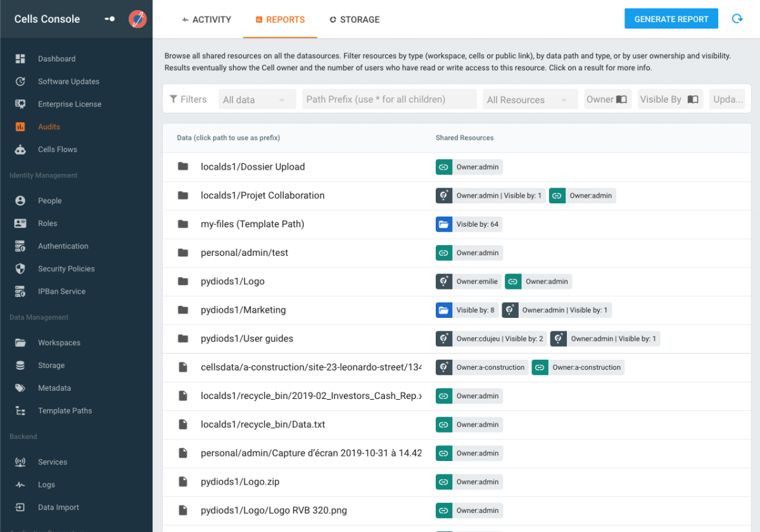
Task: Toggle the Owner filter chip
Action: [607, 99]
